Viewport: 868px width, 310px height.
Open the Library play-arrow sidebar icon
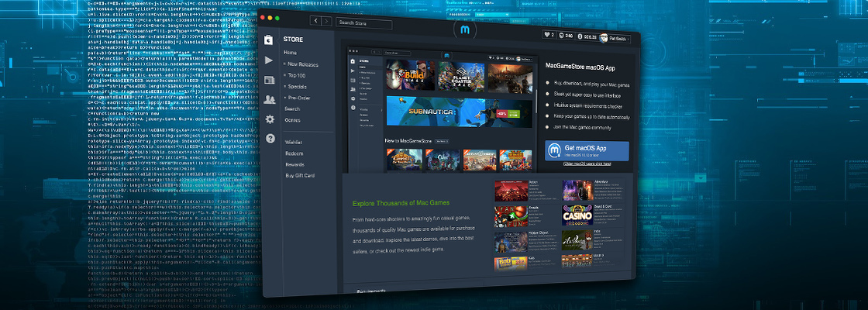[269, 60]
